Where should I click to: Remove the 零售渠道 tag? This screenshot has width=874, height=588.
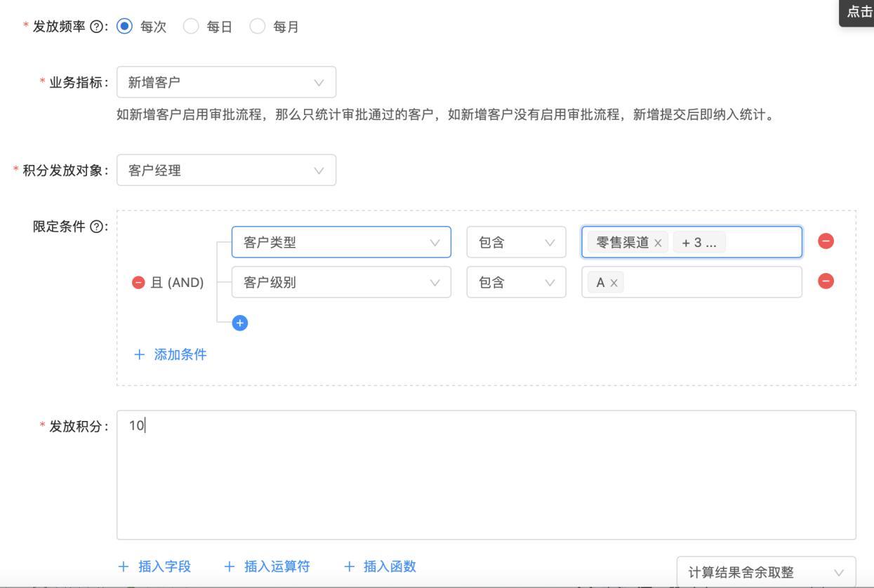pyautogui.click(x=658, y=243)
